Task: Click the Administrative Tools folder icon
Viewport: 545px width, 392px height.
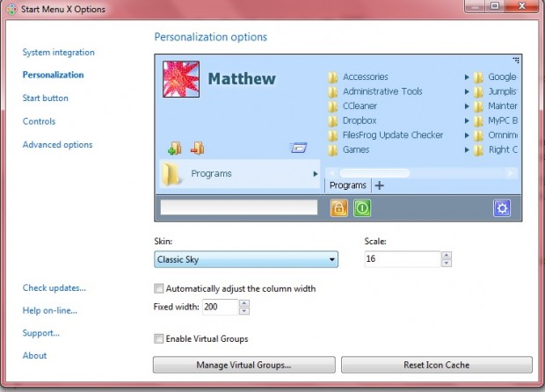Action: point(333,91)
